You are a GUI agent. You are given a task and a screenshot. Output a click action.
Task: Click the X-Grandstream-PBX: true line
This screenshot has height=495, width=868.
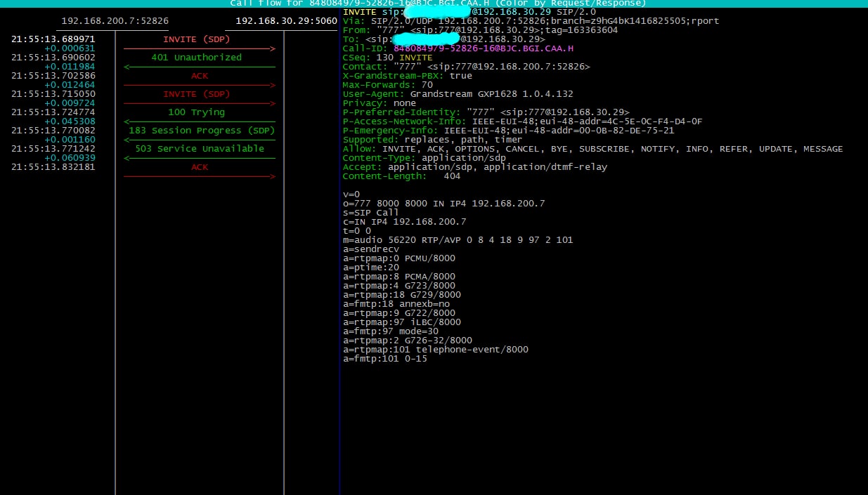tap(408, 76)
